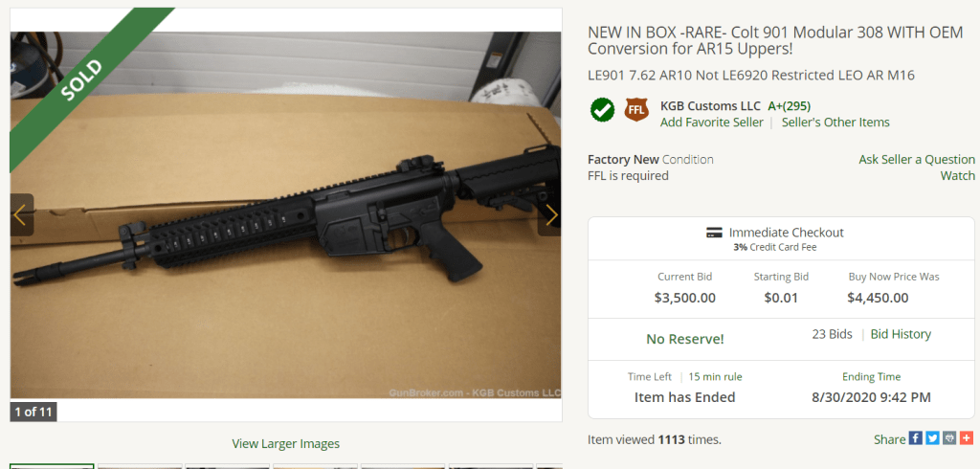This screenshot has width=980, height=469.
Task: Select the first thumbnail in the strip
Action: (52, 466)
